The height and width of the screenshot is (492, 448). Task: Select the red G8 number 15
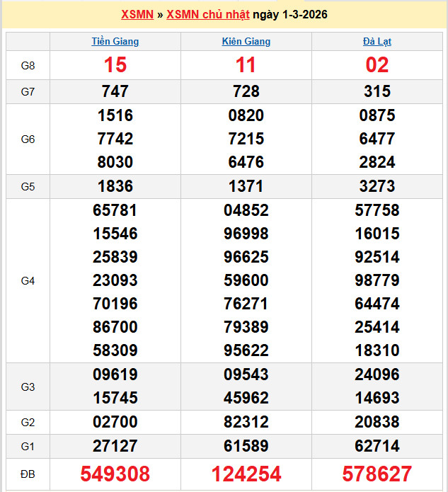(x=115, y=65)
